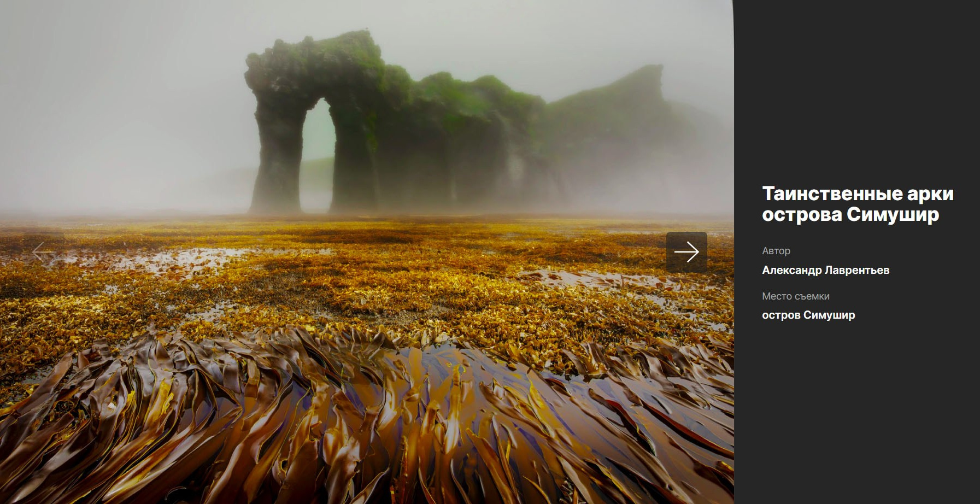The height and width of the screenshot is (504, 980).
Task: Click the foggy sky left of the arch
Action: pyautogui.click(x=120, y=98)
